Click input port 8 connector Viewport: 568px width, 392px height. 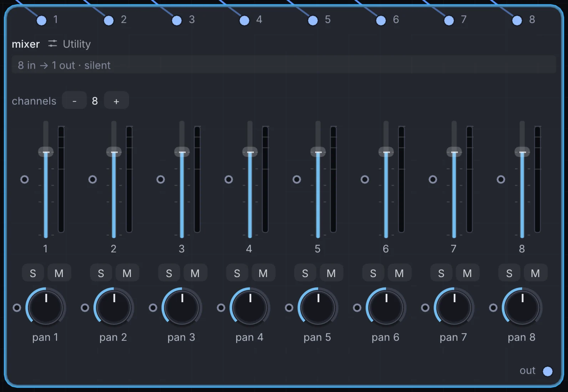(517, 20)
